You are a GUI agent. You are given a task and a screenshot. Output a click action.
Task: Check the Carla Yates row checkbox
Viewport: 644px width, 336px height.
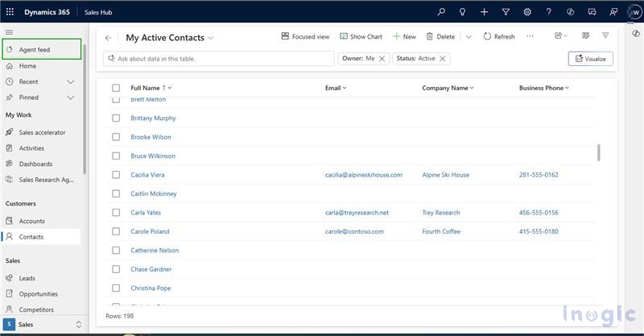116,213
